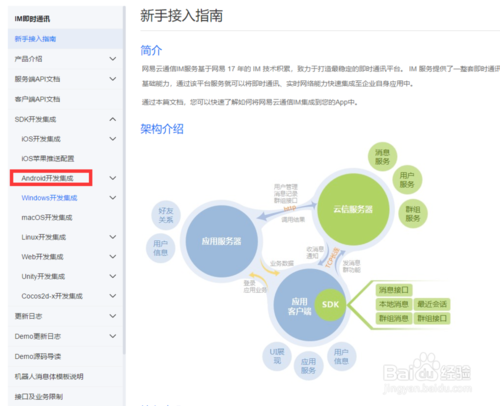
Task: Open 机器人消息体模板说明 page
Action: [49, 377]
